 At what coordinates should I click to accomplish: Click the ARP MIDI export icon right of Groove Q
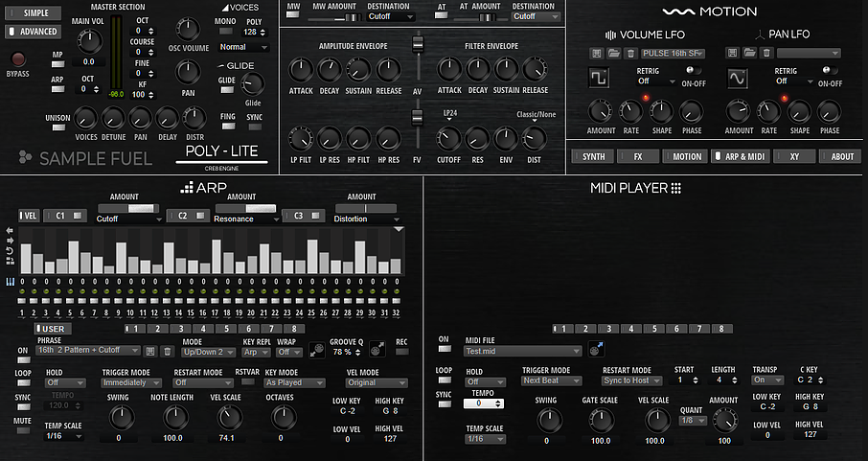pos(377,349)
